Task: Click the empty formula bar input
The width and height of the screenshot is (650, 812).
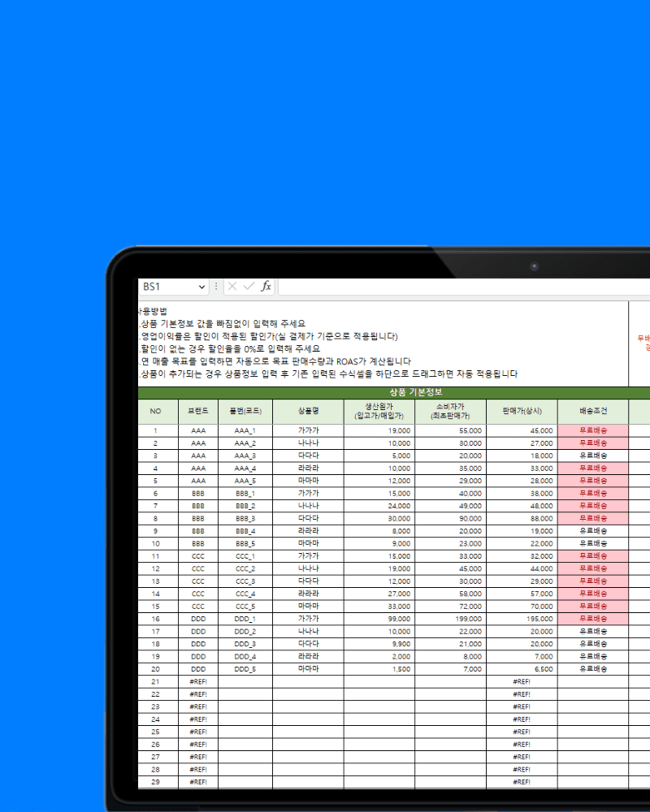Action: tap(464, 287)
